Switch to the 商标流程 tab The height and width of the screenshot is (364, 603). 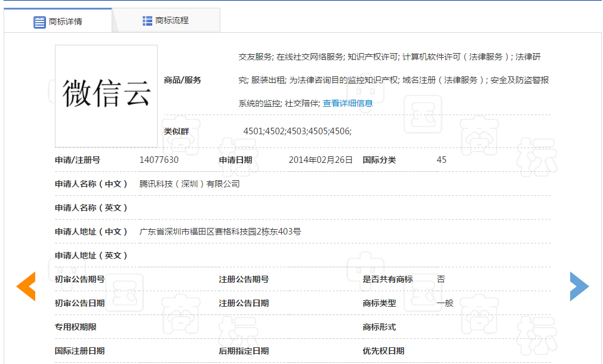(x=166, y=20)
